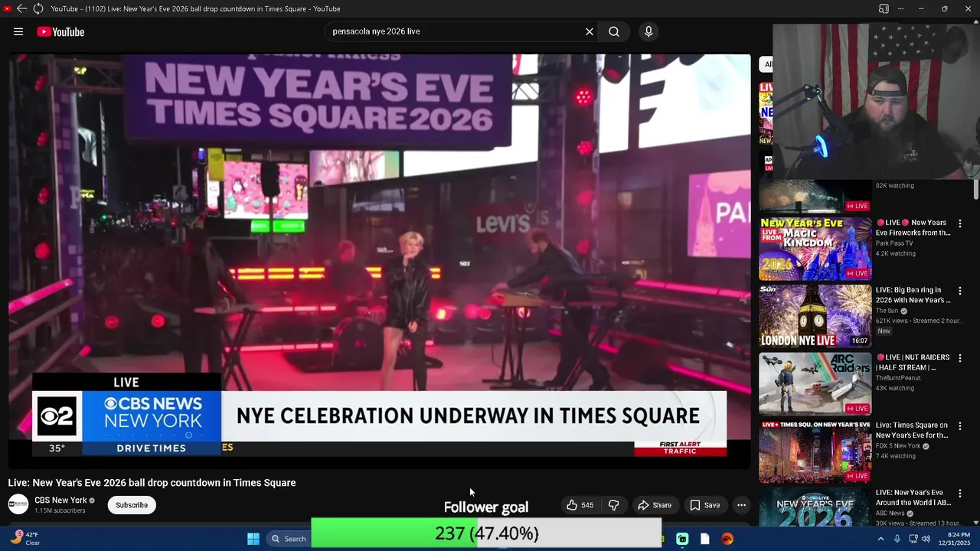The height and width of the screenshot is (551, 980).
Task: Open 'LIVE: Big Ben ring in 2026' title
Action: tap(913, 295)
